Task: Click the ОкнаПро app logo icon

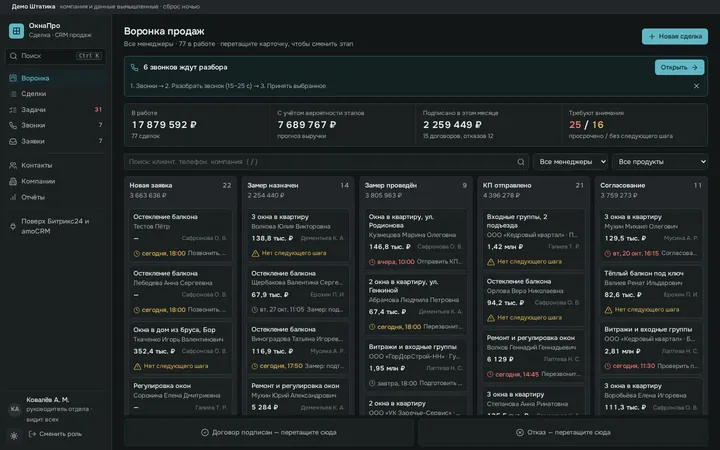Action: (16, 31)
